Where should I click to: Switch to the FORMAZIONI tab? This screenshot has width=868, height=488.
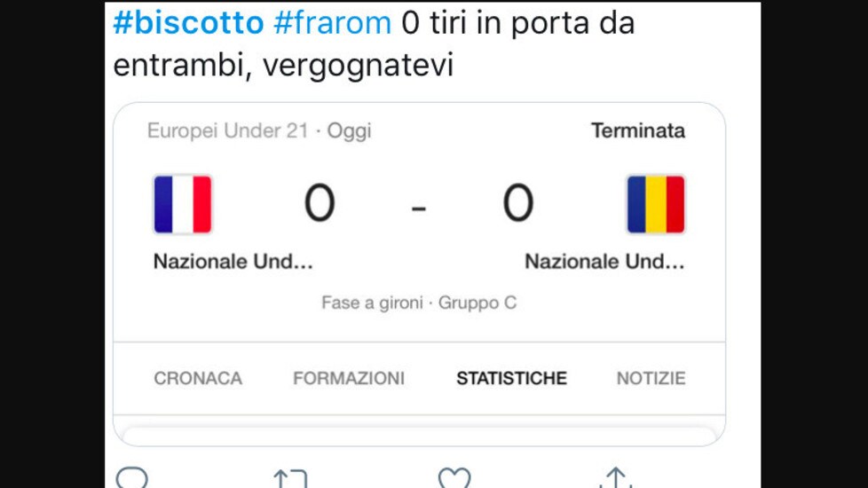click(349, 378)
